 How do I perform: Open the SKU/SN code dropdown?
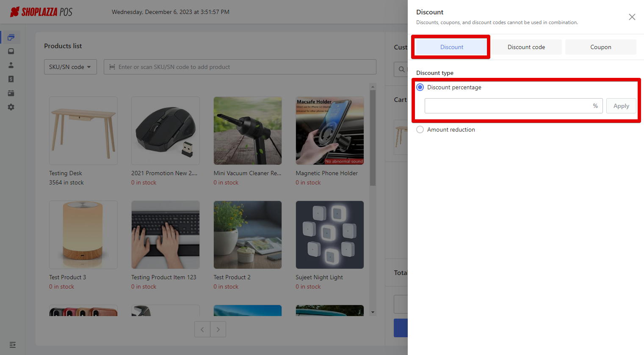click(70, 67)
